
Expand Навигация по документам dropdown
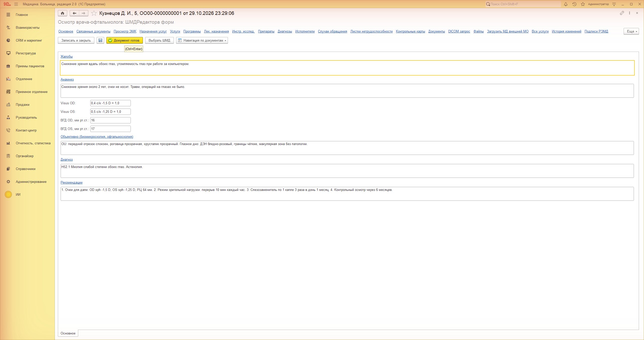pos(202,40)
